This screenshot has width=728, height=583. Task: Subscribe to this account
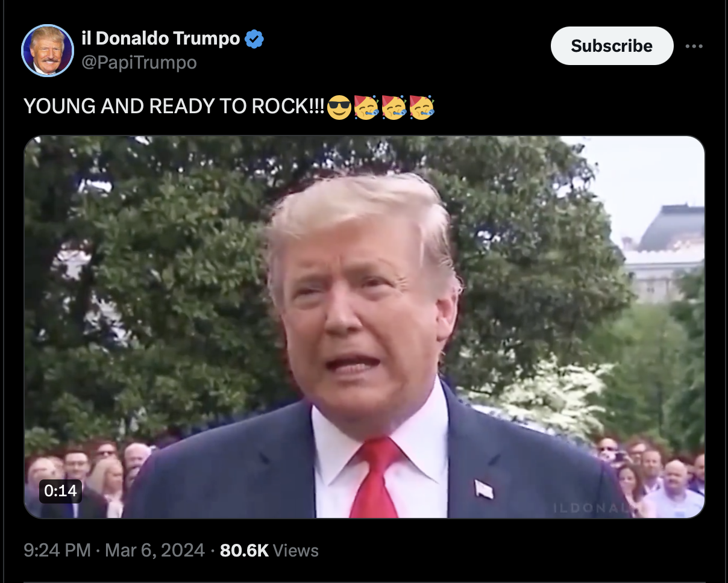(612, 46)
